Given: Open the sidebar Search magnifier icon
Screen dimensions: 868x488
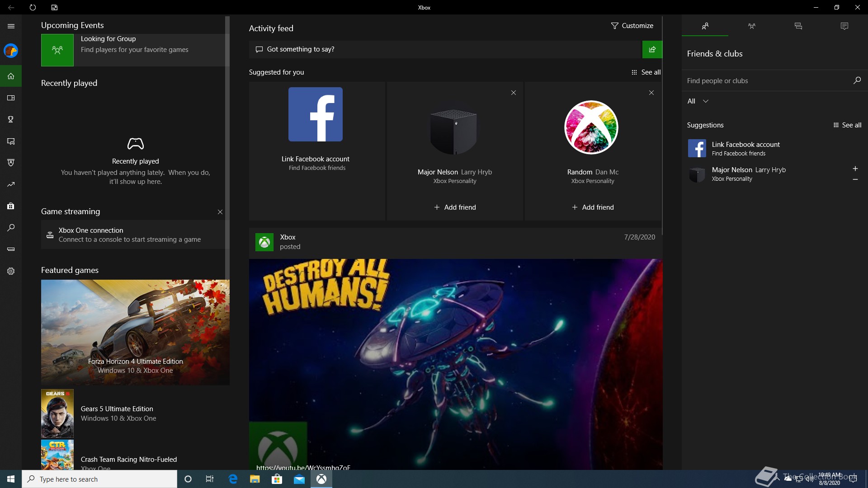Looking at the screenshot, I should 11,228.
